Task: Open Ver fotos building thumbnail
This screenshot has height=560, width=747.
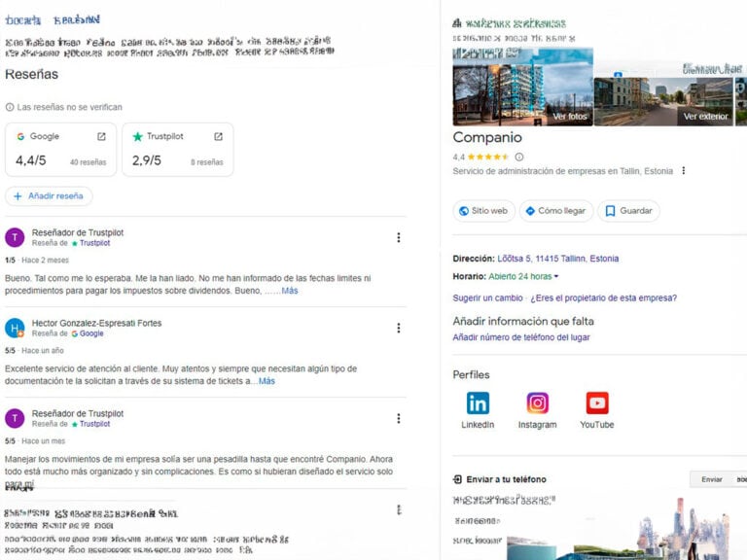Action: pyautogui.click(x=522, y=87)
